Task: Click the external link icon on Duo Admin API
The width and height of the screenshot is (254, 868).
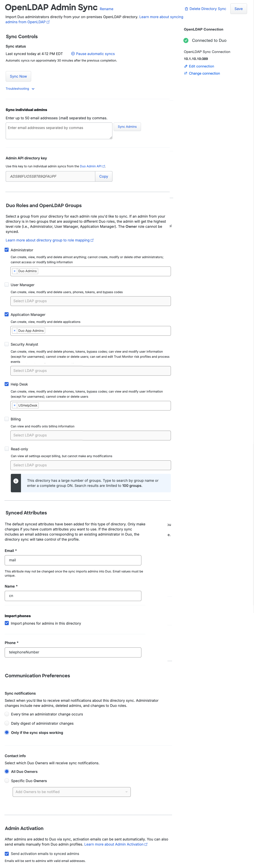Action: coord(104,166)
